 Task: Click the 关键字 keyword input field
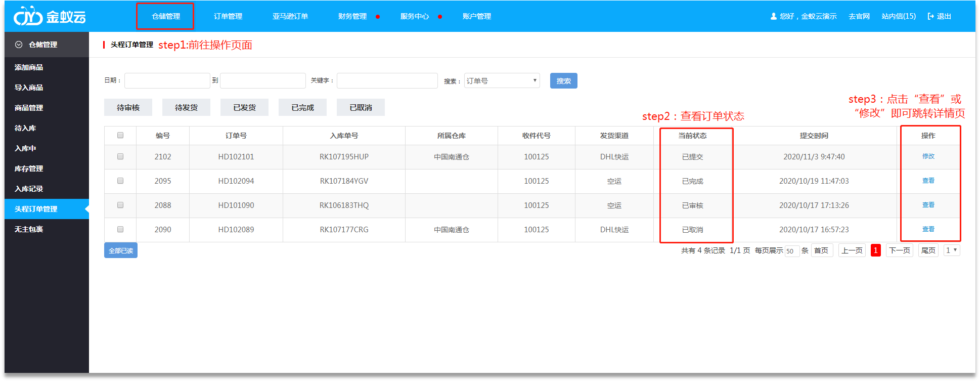[x=387, y=80]
